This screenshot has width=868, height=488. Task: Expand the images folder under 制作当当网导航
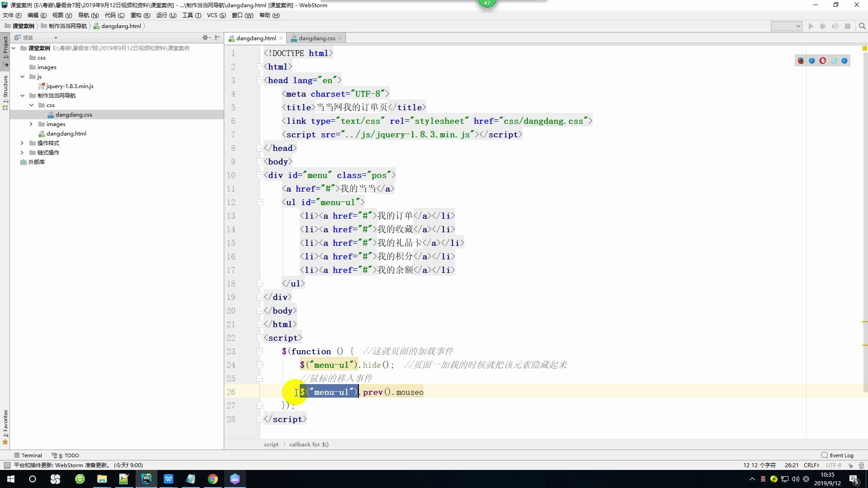click(x=31, y=124)
